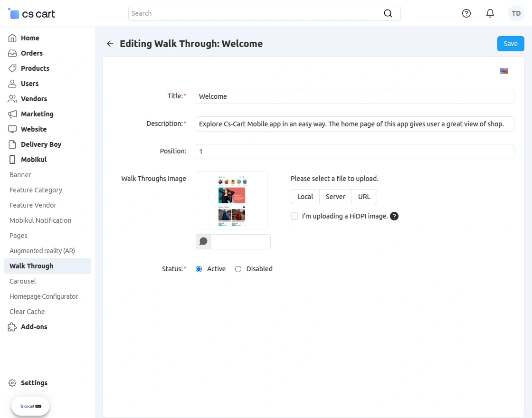Click the Position input field
532x418 pixels.
[x=355, y=152]
